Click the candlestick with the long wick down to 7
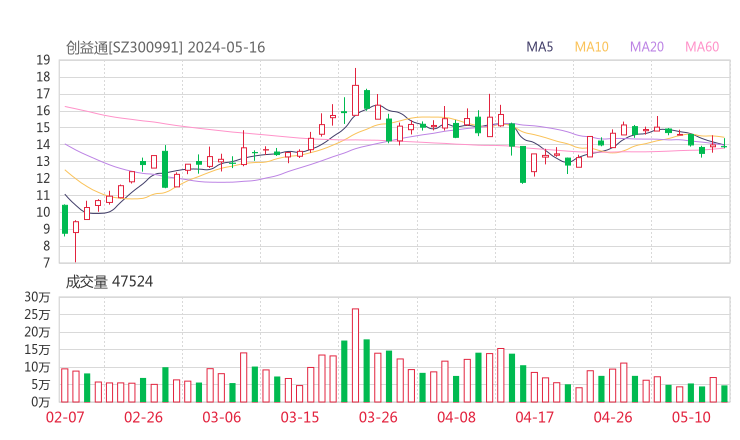The image size is (740, 440). [76, 241]
